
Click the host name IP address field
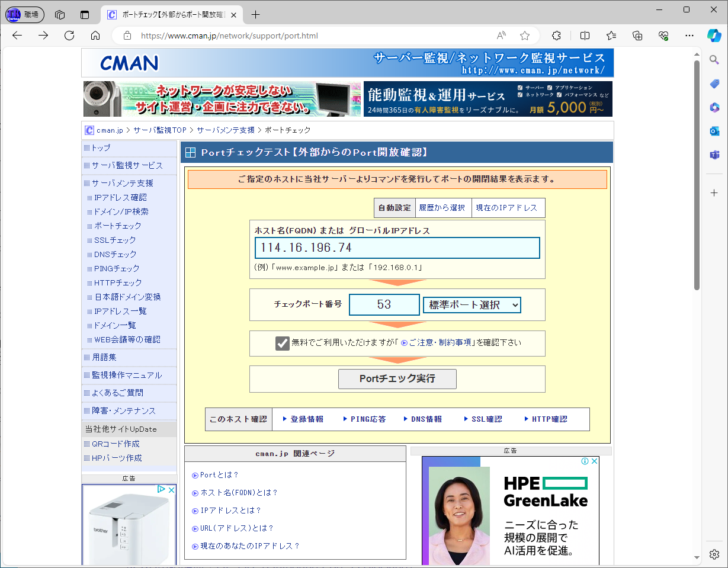pyautogui.click(x=397, y=248)
